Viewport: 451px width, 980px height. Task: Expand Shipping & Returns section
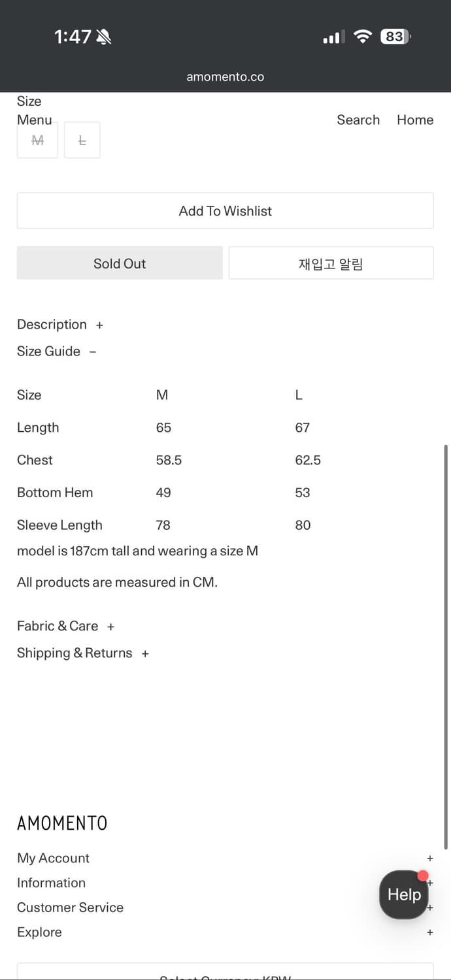point(83,653)
